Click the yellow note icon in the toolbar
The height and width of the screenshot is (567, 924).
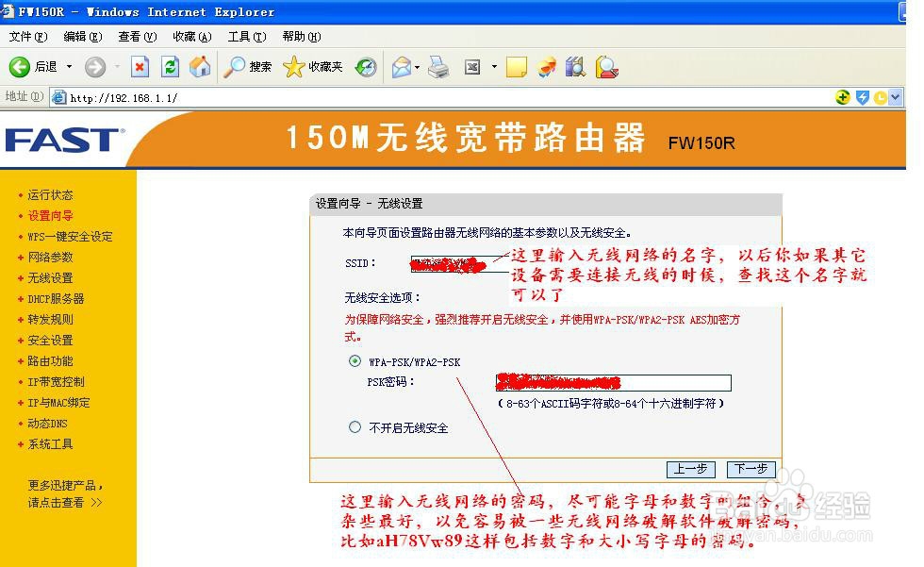517,67
